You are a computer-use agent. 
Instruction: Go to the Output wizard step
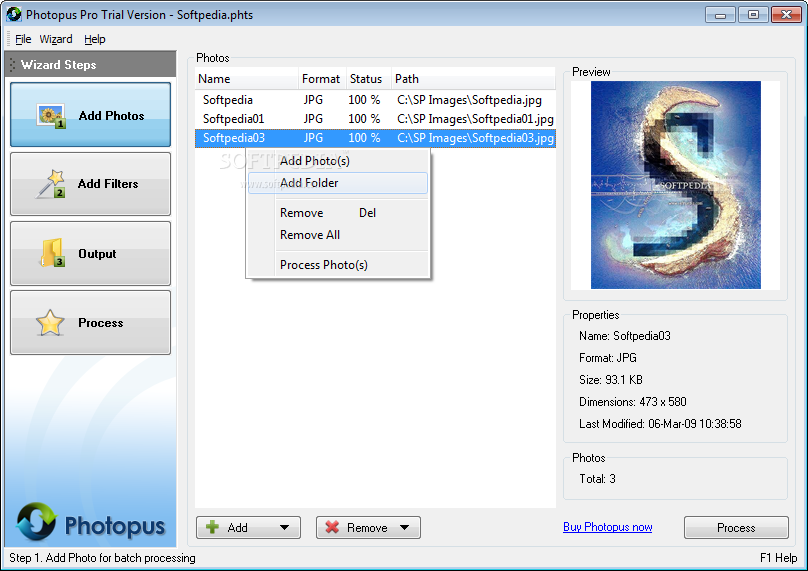point(90,253)
